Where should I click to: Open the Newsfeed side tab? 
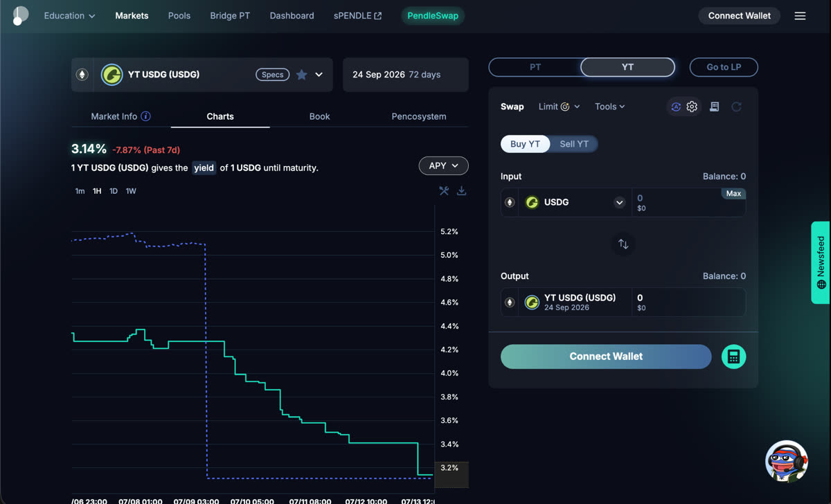tap(821, 262)
